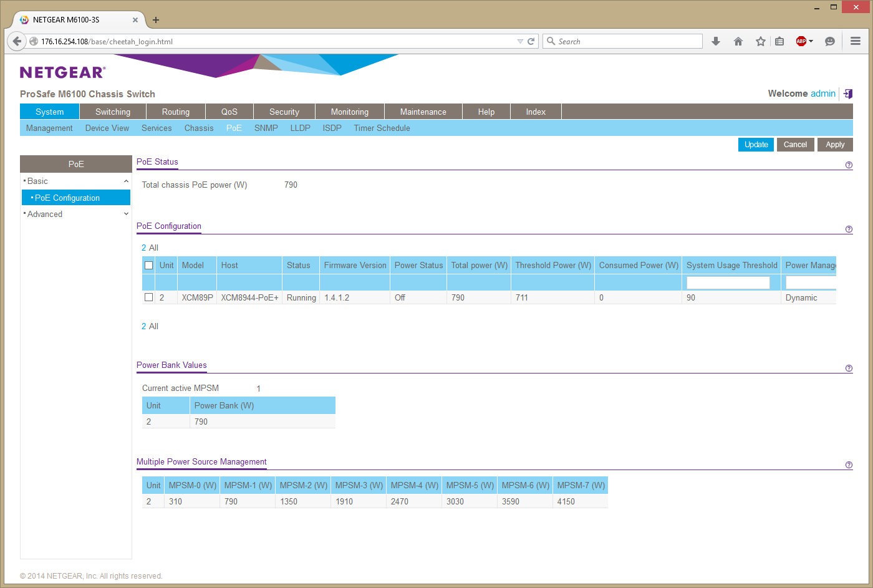Open the Routing main tab
The height and width of the screenshot is (588, 873).
coord(176,112)
